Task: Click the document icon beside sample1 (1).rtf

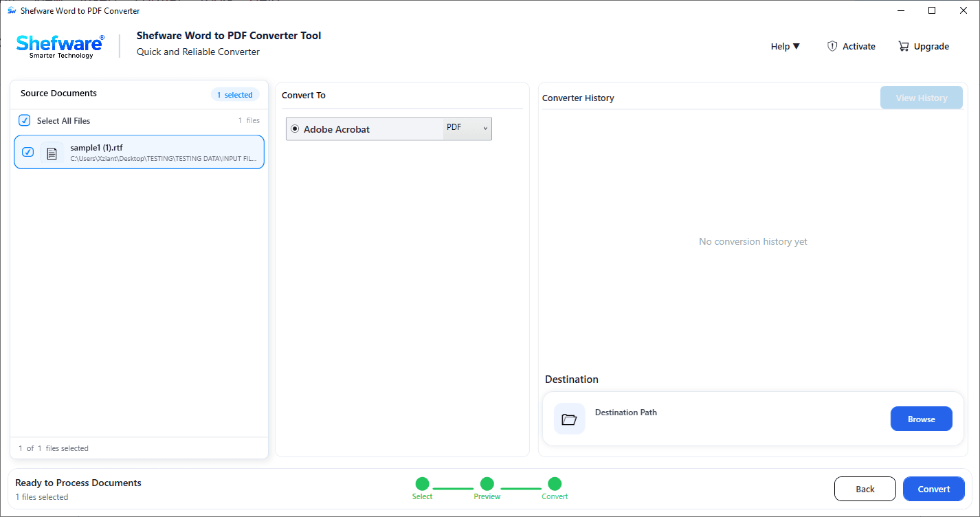Action: [x=52, y=153]
